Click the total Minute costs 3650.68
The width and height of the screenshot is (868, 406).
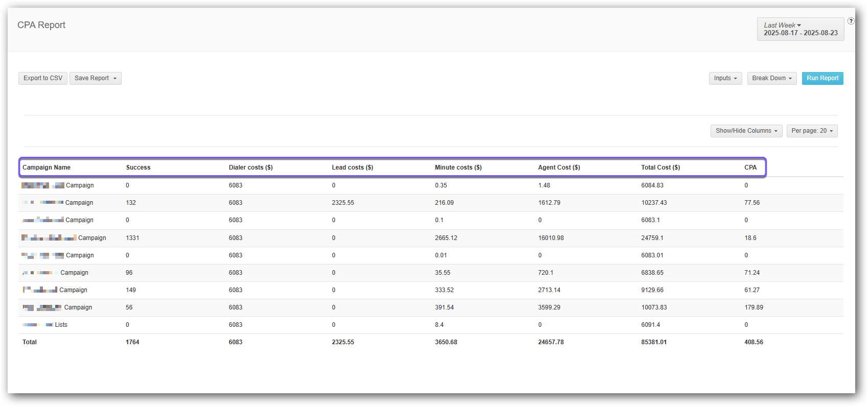pyautogui.click(x=446, y=342)
